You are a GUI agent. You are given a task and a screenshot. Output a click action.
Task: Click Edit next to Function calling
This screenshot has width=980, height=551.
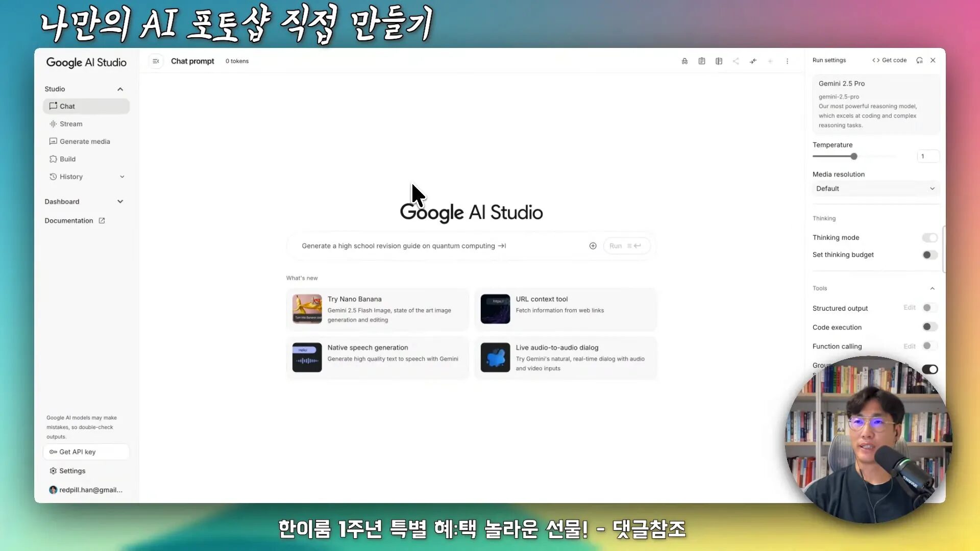909,346
